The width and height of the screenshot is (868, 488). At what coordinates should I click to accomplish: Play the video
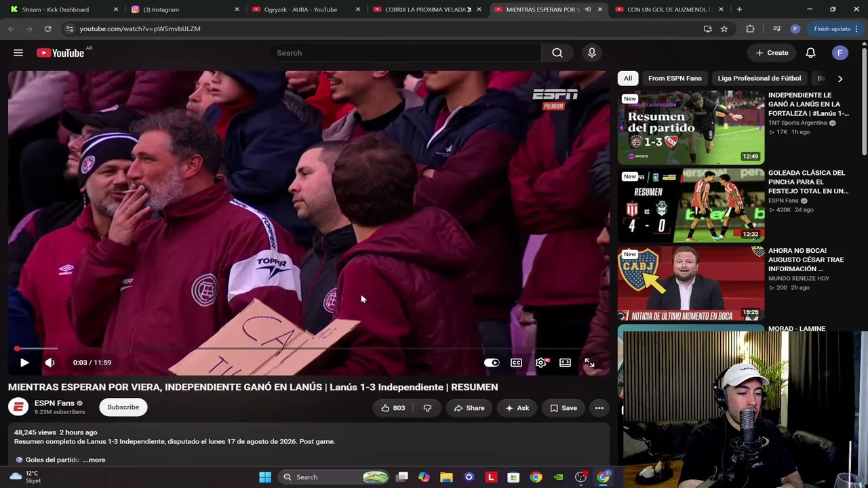pos(24,363)
